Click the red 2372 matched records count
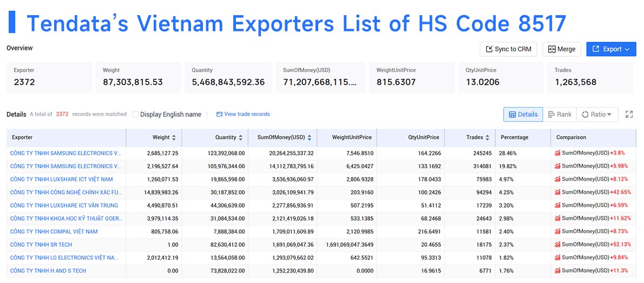Image resolution: width=644 pixels, height=283 pixels. (x=62, y=114)
